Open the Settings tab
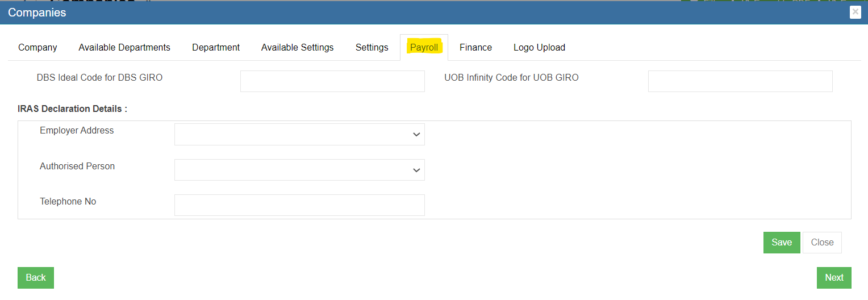The width and height of the screenshot is (868, 300). (372, 48)
